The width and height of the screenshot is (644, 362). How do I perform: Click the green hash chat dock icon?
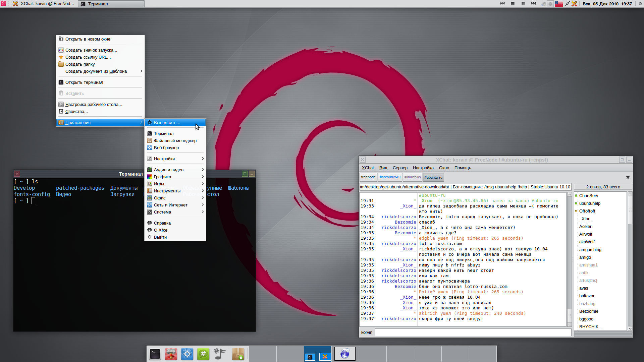click(x=203, y=354)
